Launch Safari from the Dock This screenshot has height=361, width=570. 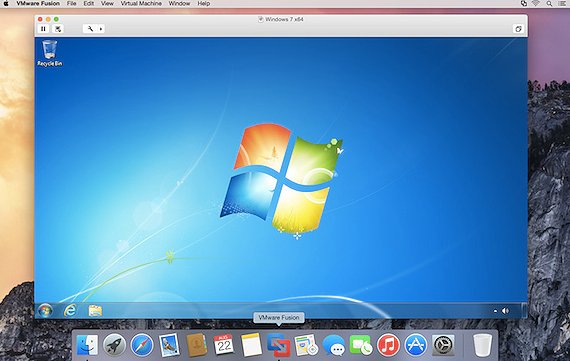142,345
